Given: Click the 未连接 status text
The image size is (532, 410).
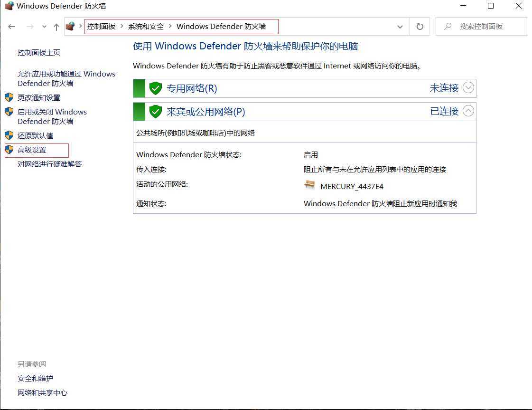Looking at the screenshot, I should coord(444,88).
